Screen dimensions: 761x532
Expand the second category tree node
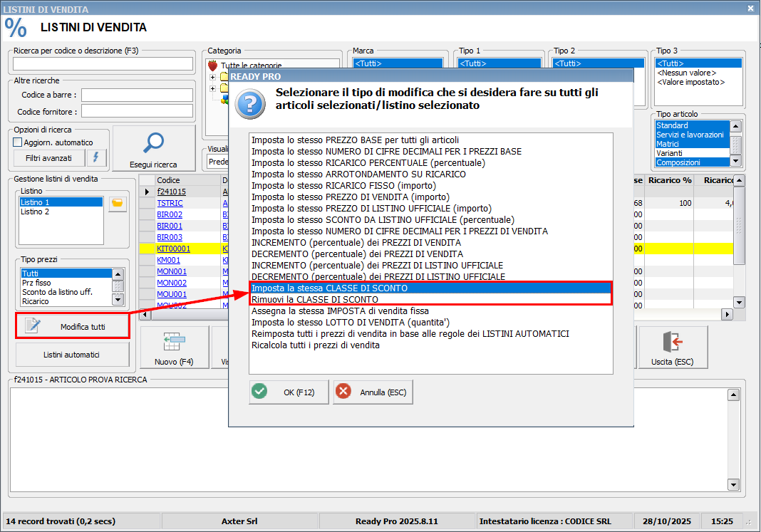pyautogui.click(x=212, y=88)
